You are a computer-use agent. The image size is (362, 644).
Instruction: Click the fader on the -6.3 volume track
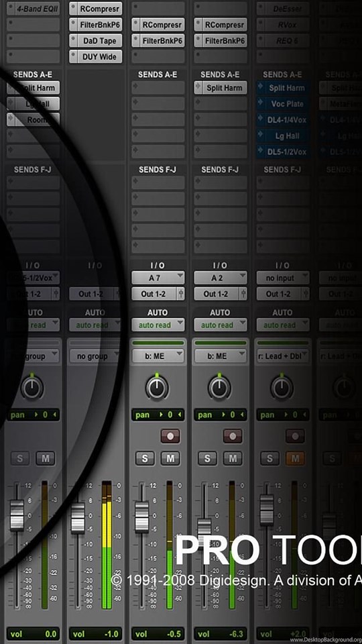[204, 526]
